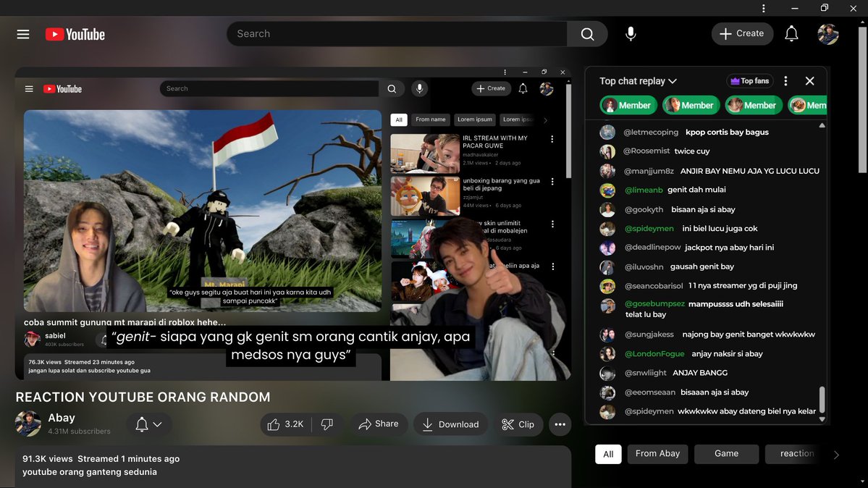Open options for 'skin unlimitt' video

(x=552, y=224)
